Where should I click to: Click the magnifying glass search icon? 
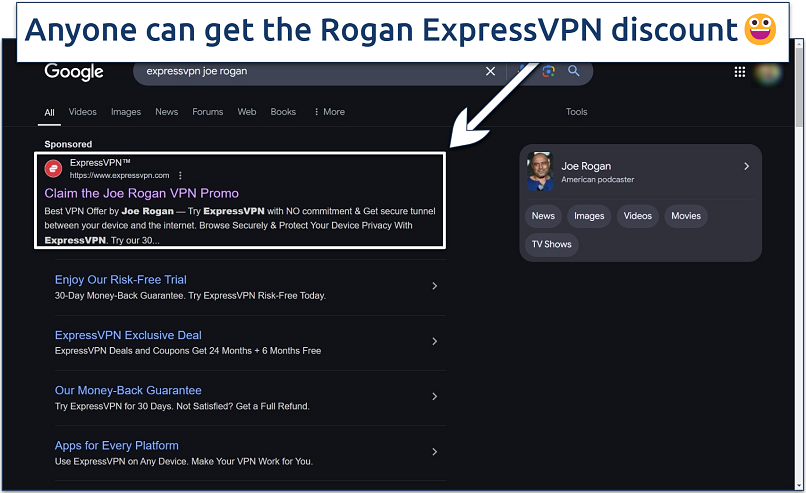pos(574,72)
